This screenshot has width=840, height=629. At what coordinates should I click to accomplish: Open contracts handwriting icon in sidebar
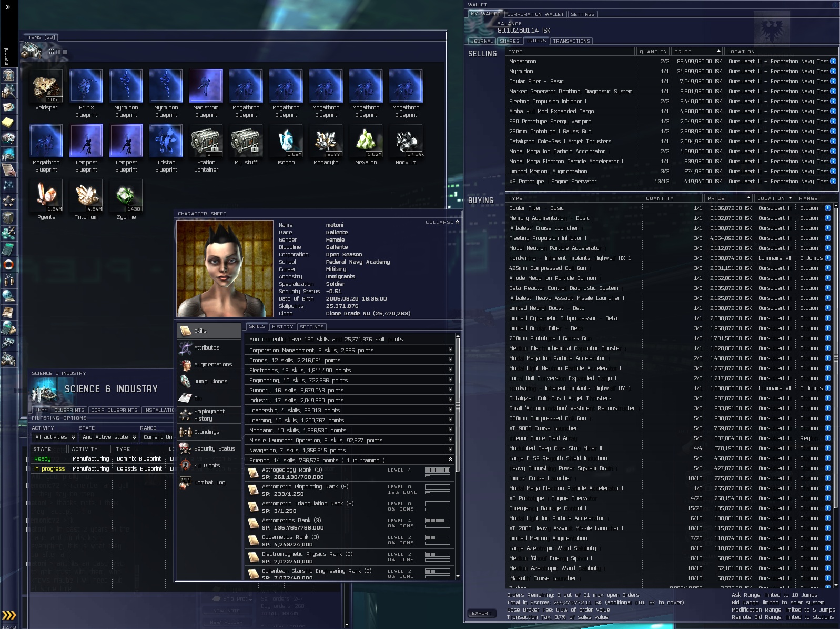[x=8, y=169]
